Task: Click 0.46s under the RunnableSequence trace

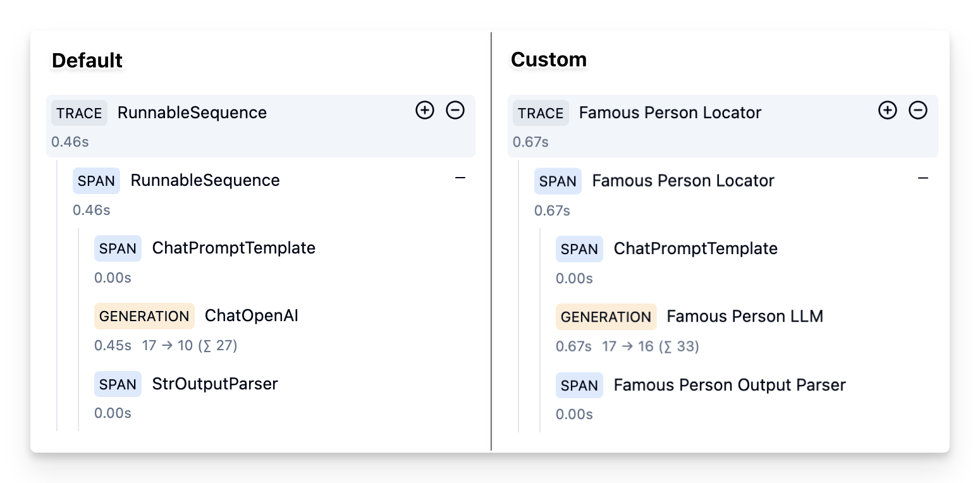Action: coord(70,142)
